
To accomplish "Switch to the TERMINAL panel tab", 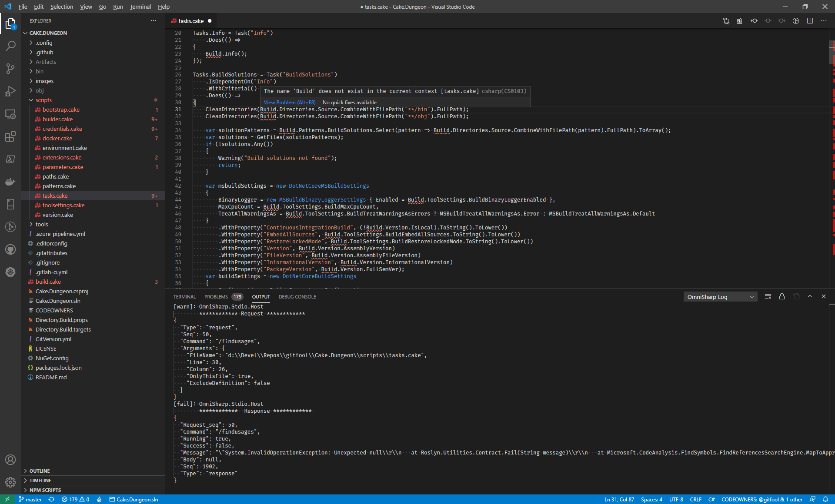I will tap(184, 297).
